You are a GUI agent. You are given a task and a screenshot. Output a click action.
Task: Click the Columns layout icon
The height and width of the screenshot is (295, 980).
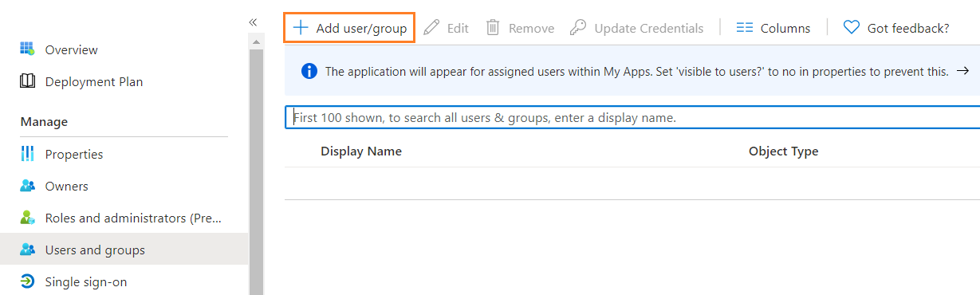click(x=745, y=28)
